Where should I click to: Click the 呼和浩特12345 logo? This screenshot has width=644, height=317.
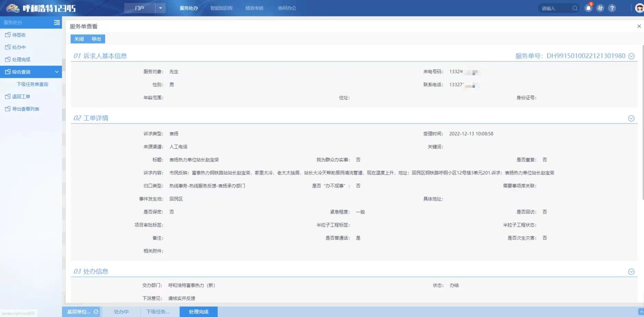[x=41, y=8]
